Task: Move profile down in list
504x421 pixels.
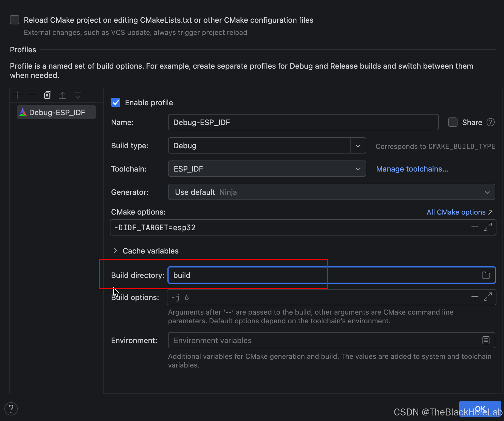Action: pos(78,95)
